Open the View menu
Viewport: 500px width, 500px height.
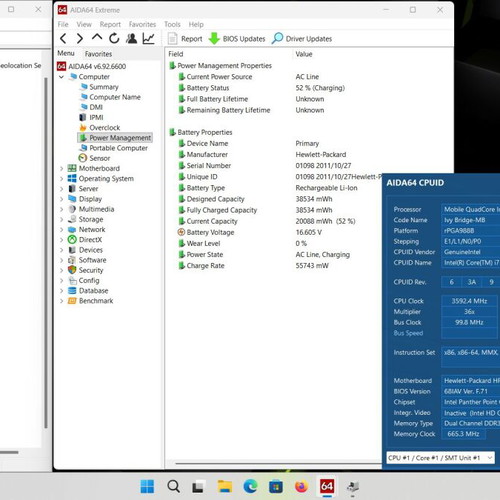point(84,24)
